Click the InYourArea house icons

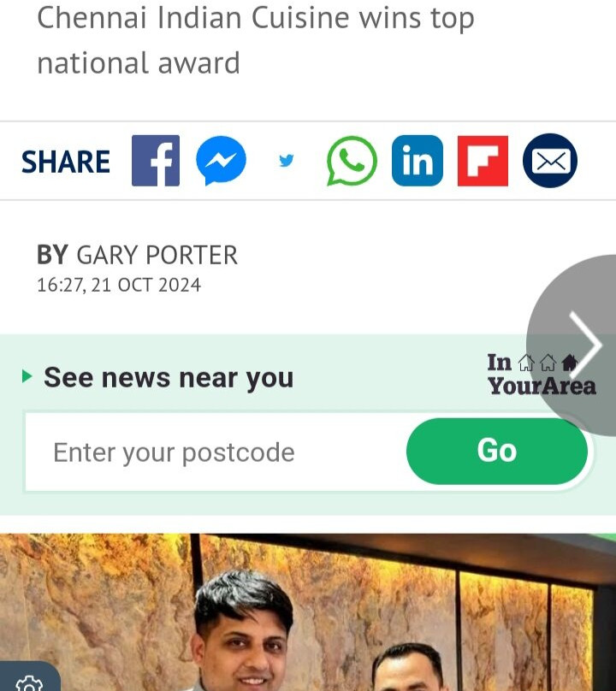[548, 363]
